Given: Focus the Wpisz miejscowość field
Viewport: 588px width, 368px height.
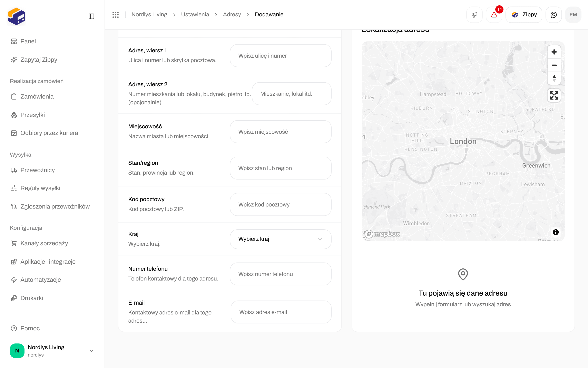Looking at the screenshot, I should pos(281,132).
